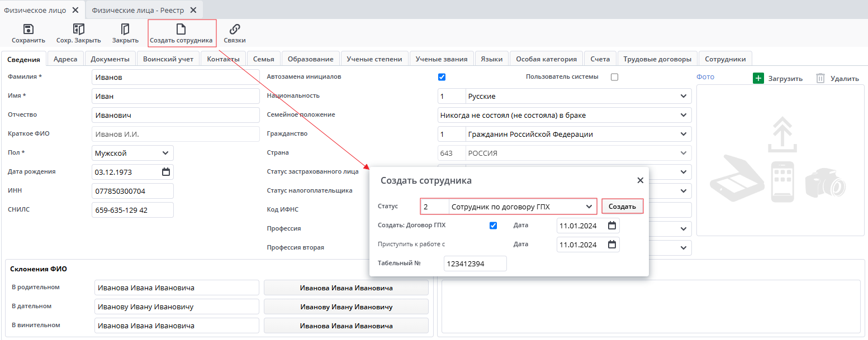Viewport: 868px width, 340px height.
Task: Expand the Статус dropdown in dialog
Action: [589, 207]
